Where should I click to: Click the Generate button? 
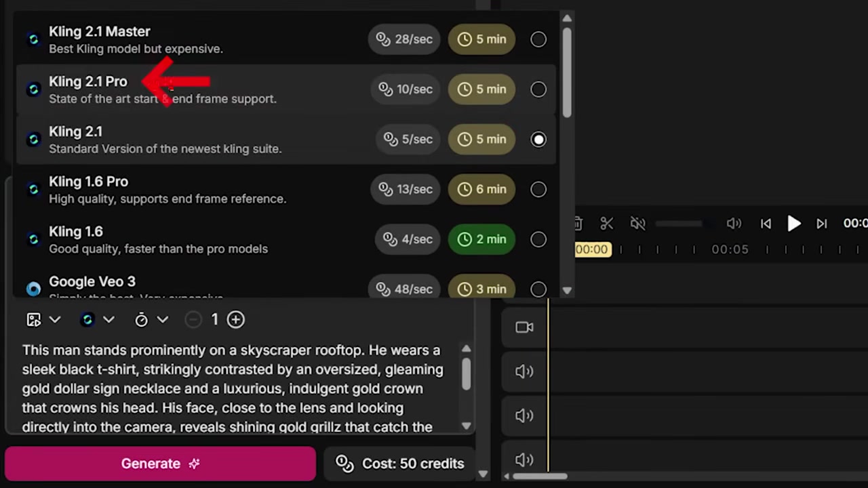pos(160,464)
